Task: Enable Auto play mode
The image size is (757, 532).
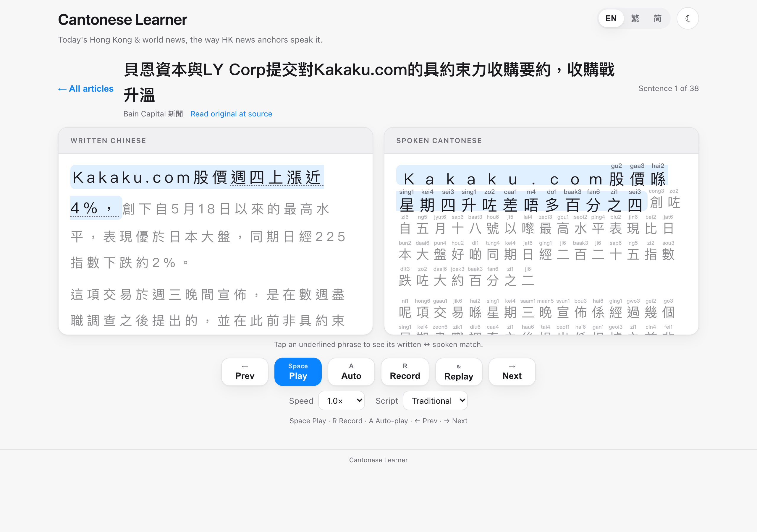Action: click(351, 372)
